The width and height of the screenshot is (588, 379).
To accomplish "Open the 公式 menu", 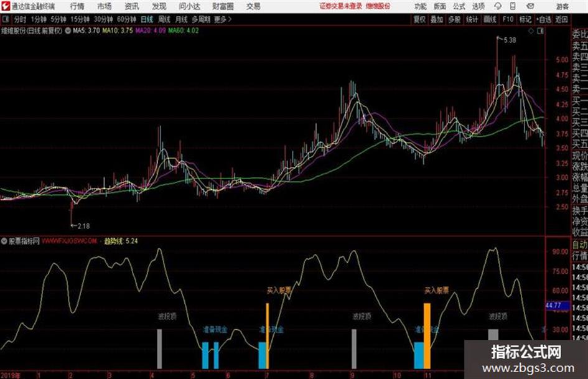I will point(459,6).
